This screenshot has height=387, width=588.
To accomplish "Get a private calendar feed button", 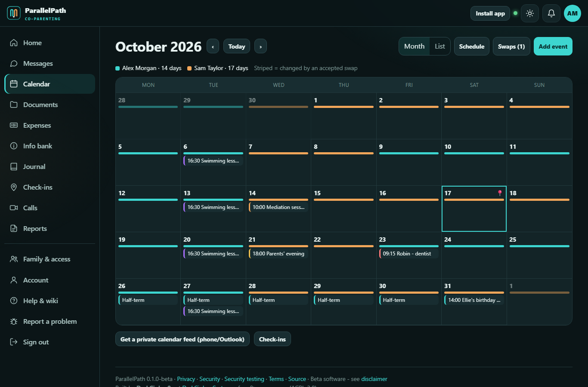I will (x=183, y=339).
